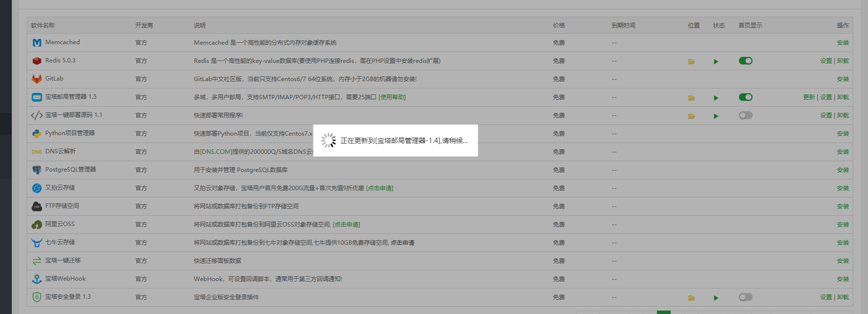This screenshot has height=314, width=868.
Task: Install 宝塔一键迁移 via 安装 link
Action: [x=843, y=261]
